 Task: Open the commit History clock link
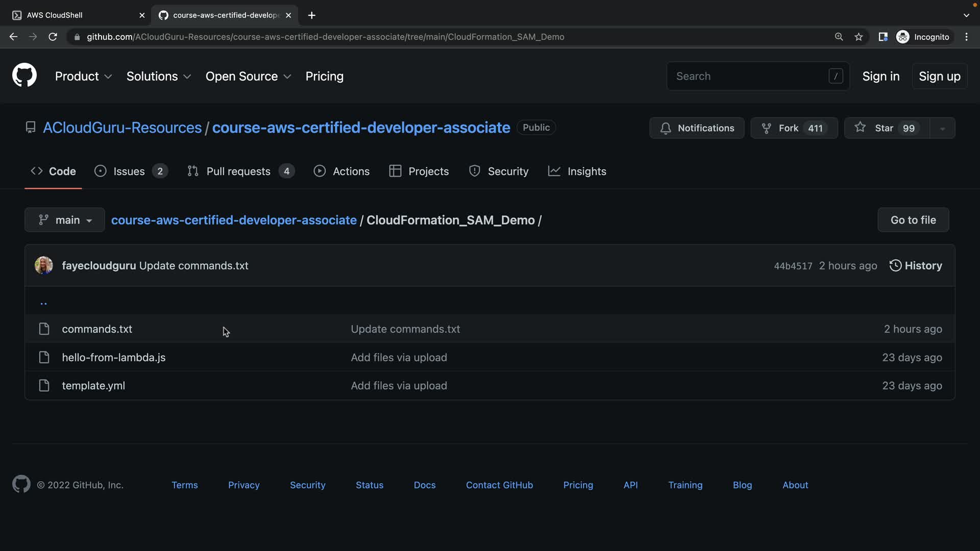pyautogui.click(x=916, y=265)
